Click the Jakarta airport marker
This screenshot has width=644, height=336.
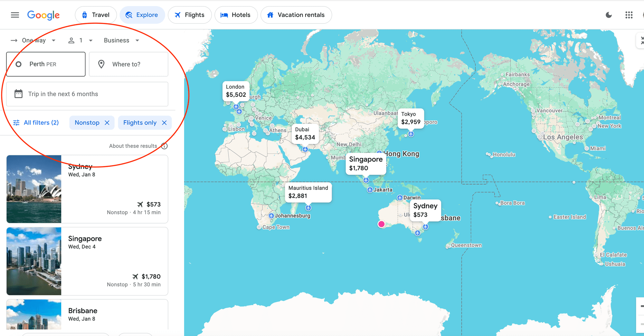pos(370,190)
